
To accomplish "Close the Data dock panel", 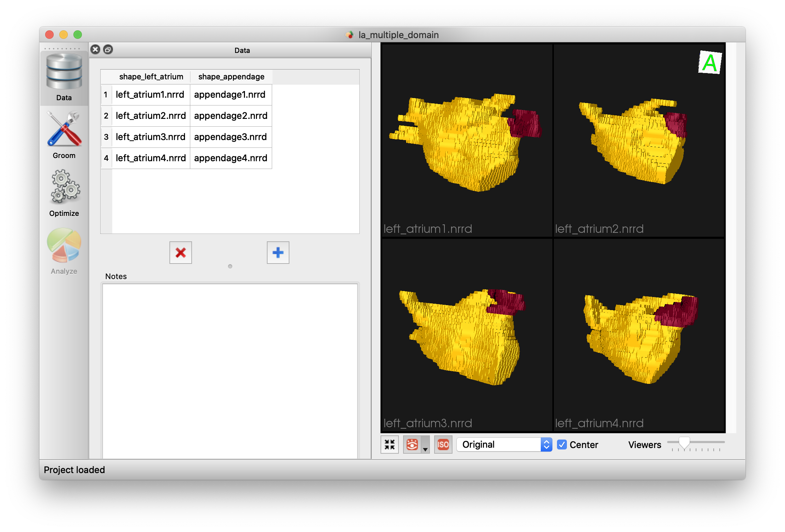I will [x=95, y=49].
